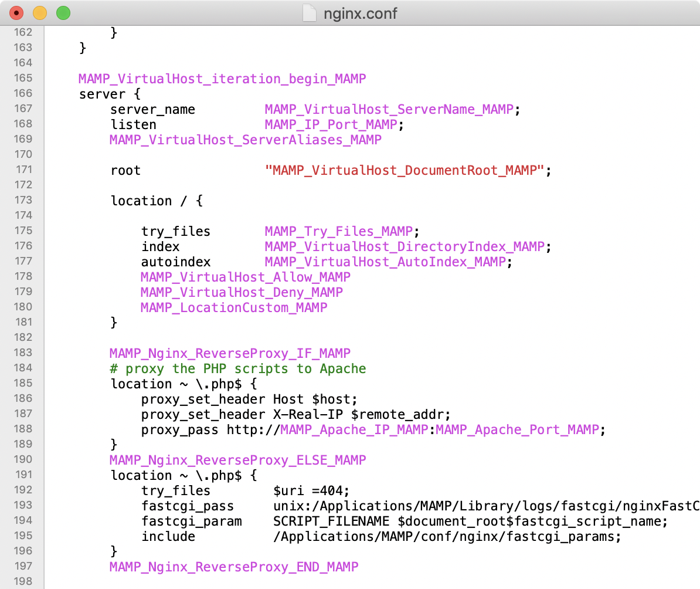Click line number 165 in gutter
Image resolution: width=700 pixels, height=589 pixels.
pyautogui.click(x=23, y=78)
